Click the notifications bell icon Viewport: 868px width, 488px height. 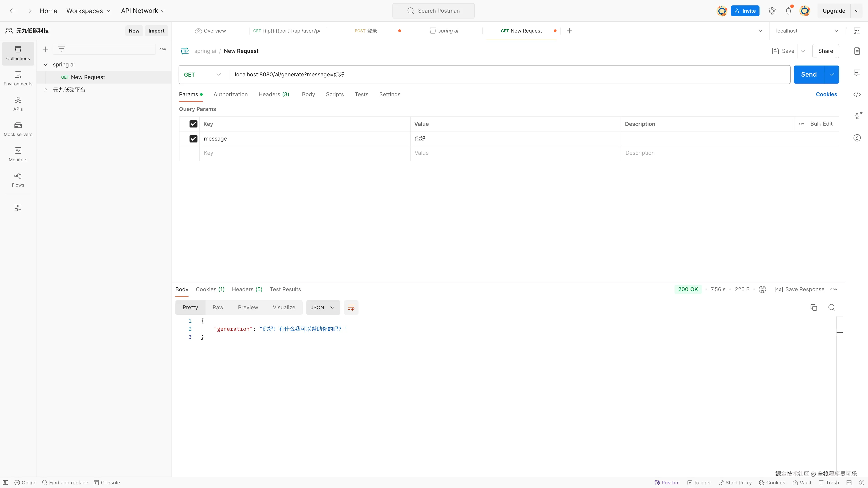[x=788, y=11]
